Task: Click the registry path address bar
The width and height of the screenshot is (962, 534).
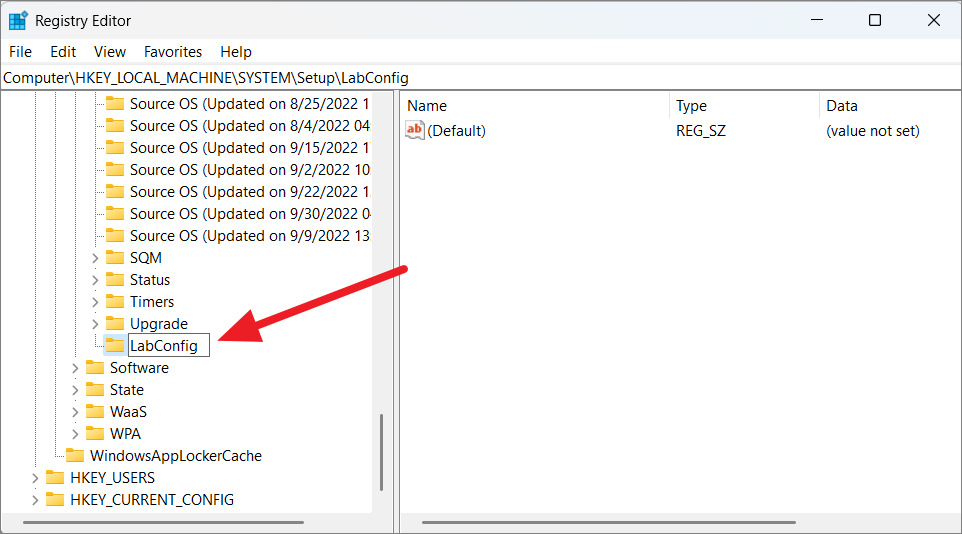Action: click(481, 78)
